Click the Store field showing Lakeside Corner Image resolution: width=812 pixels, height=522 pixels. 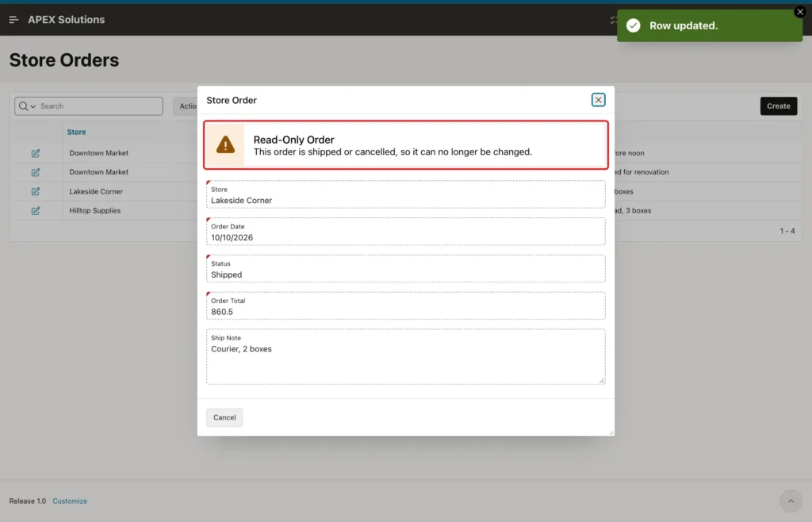pyautogui.click(x=405, y=194)
